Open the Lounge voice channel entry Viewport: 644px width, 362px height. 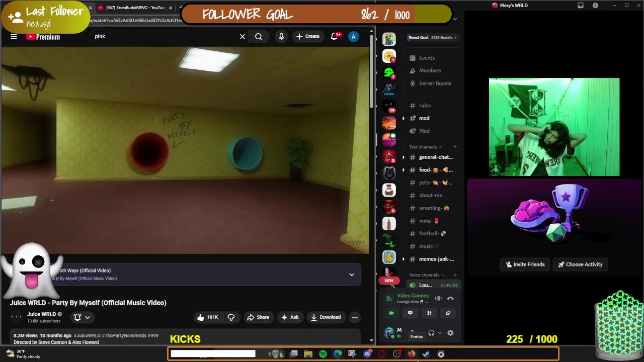(x=433, y=285)
